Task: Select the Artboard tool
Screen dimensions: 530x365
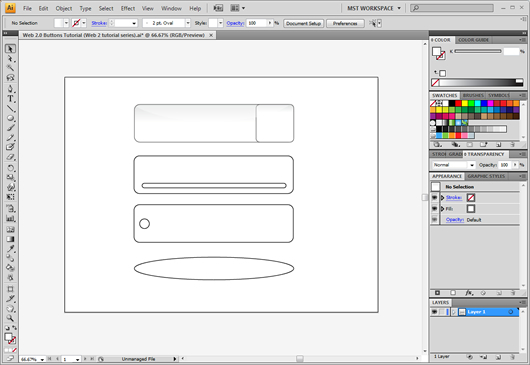Action: coord(10,289)
